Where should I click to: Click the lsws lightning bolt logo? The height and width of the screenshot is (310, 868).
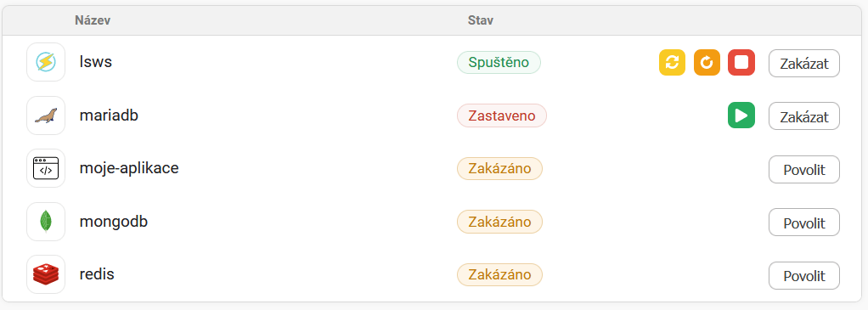(46, 62)
